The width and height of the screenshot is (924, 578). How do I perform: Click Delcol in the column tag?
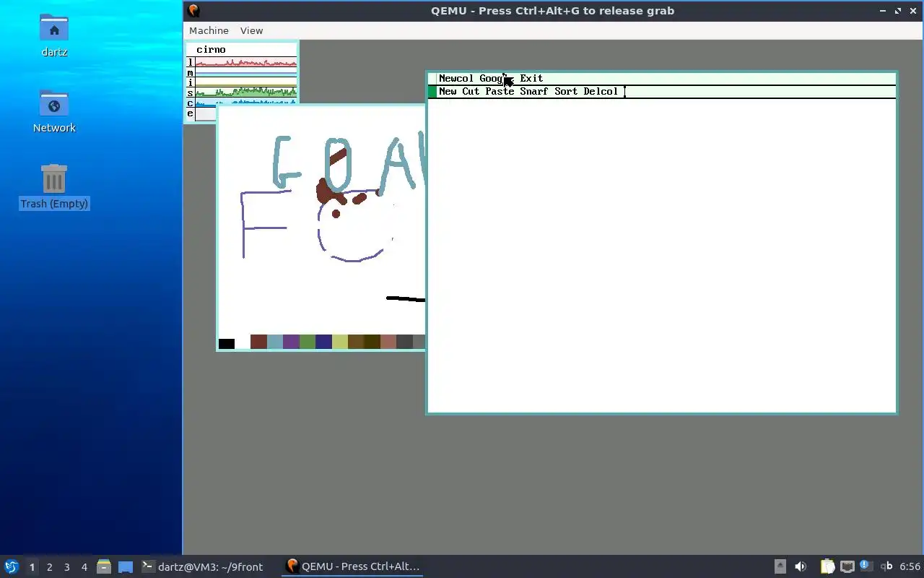601,91
